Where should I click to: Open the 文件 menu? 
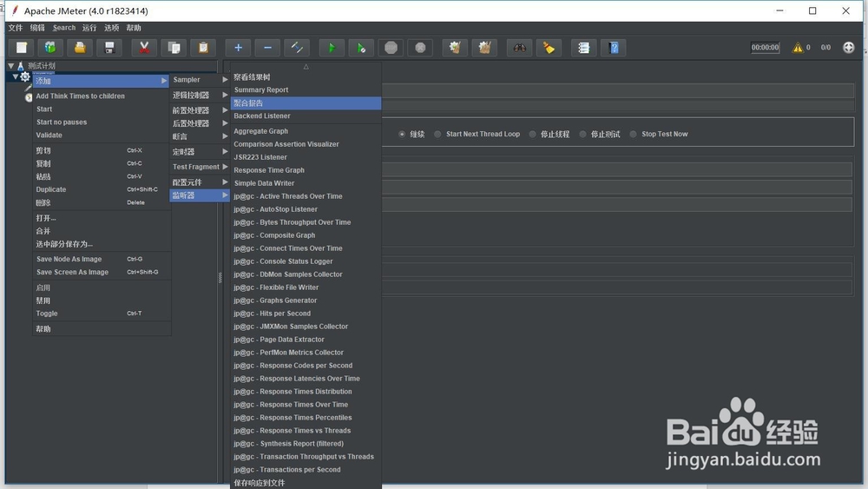(x=16, y=28)
